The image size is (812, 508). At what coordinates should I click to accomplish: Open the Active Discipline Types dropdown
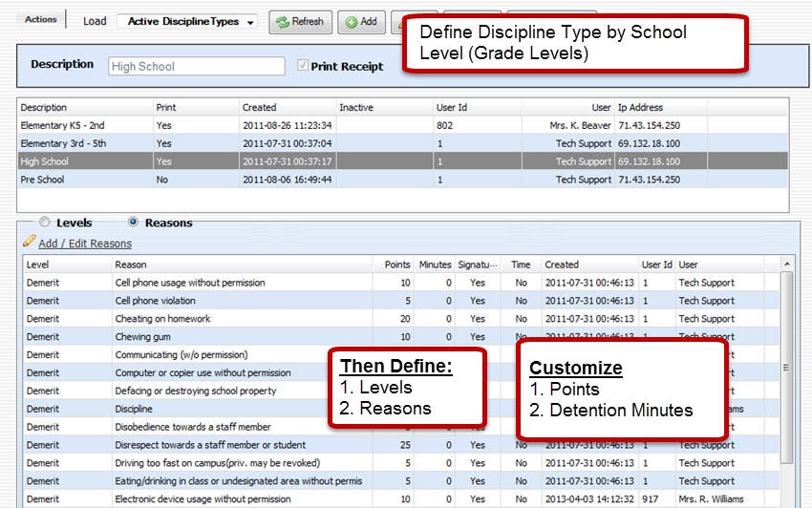pos(187,22)
